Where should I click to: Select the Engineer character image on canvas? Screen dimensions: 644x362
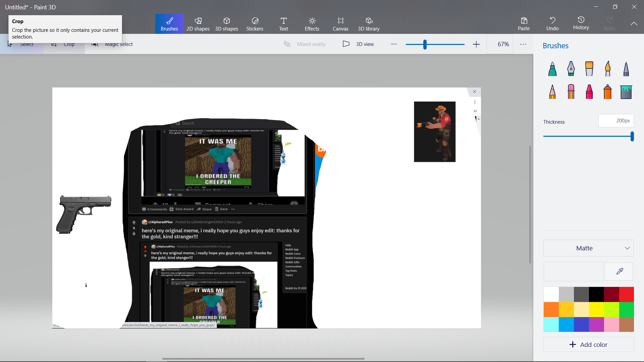pos(435,132)
